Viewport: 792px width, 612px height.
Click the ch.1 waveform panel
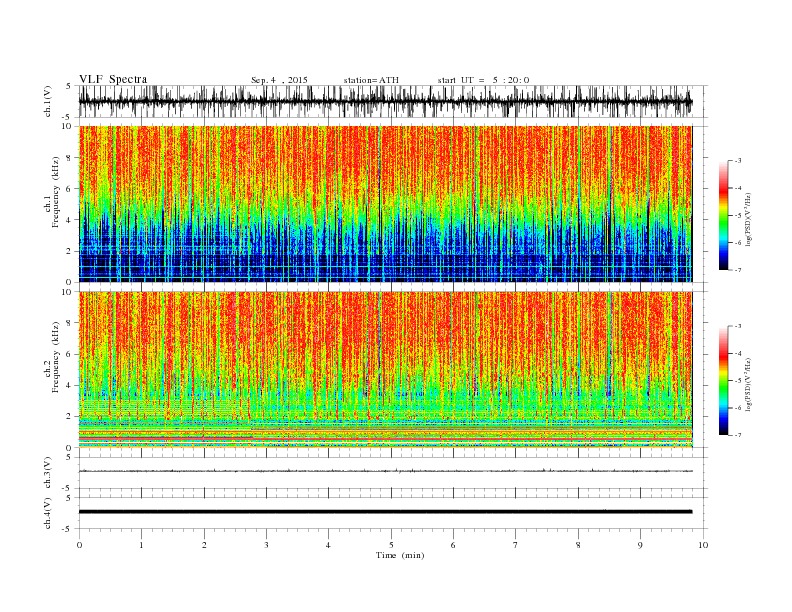point(393,102)
